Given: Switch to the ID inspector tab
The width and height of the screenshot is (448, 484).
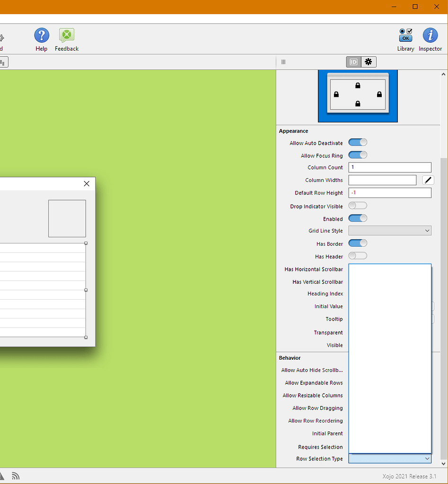Looking at the screenshot, I should [x=353, y=61].
